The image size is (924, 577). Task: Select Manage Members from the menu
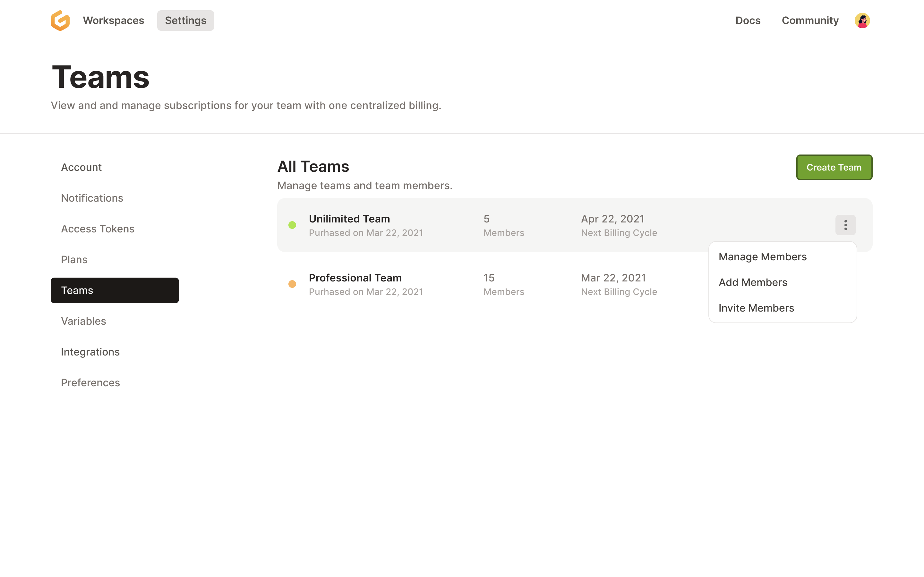click(763, 256)
